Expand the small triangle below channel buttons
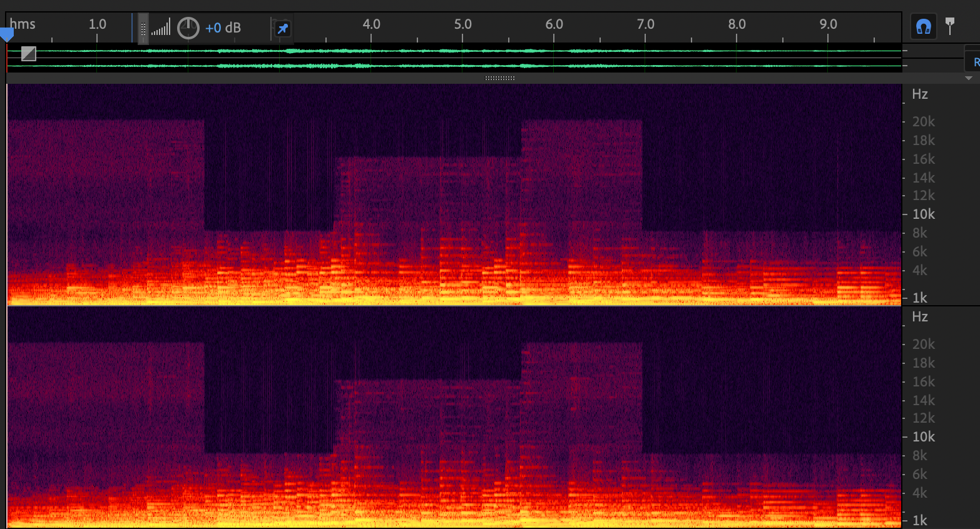 pyautogui.click(x=969, y=78)
